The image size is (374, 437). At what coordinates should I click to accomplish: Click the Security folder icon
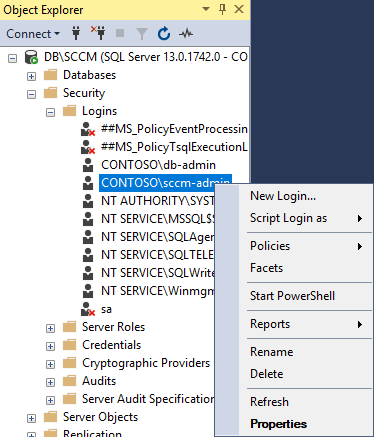[50, 93]
